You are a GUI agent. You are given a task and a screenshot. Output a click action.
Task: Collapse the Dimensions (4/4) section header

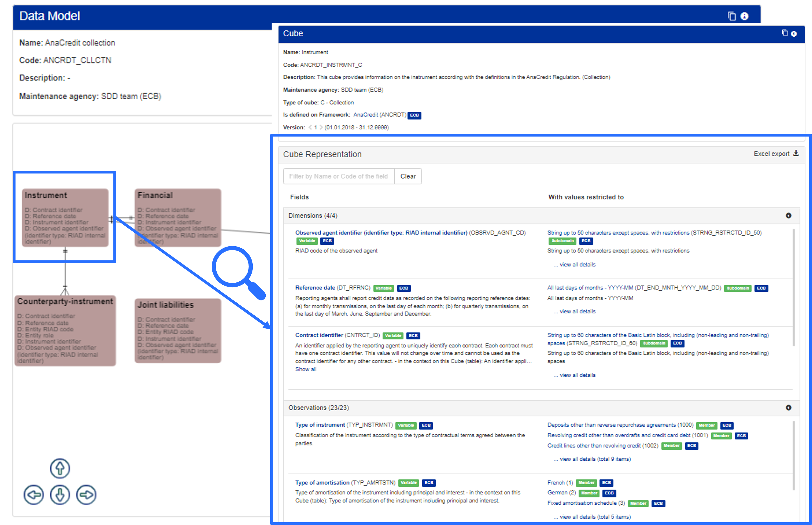click(313, 216)
